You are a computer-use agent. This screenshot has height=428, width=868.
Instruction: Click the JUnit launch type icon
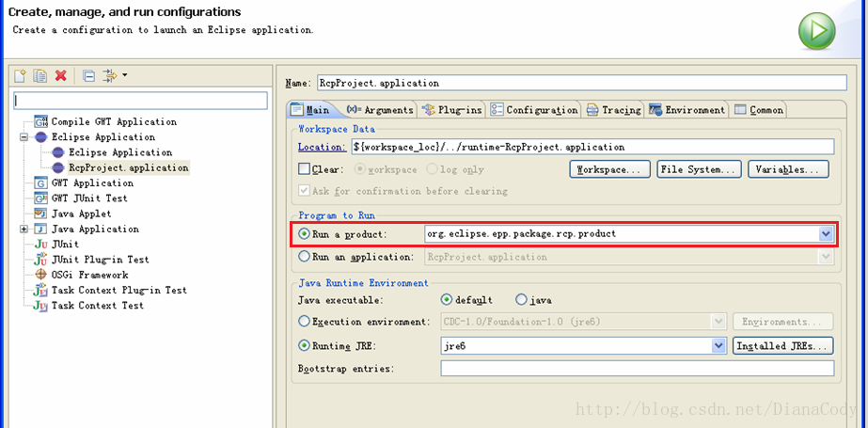(x=41, y=245)
